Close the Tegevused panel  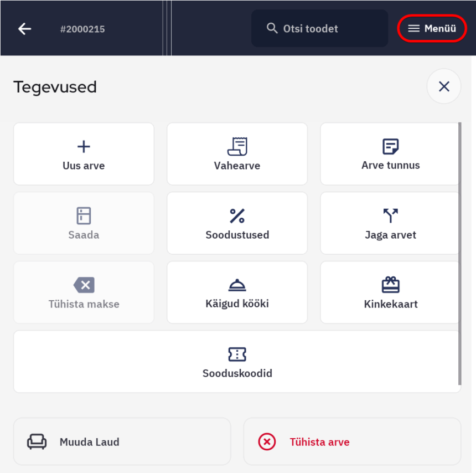443,86
